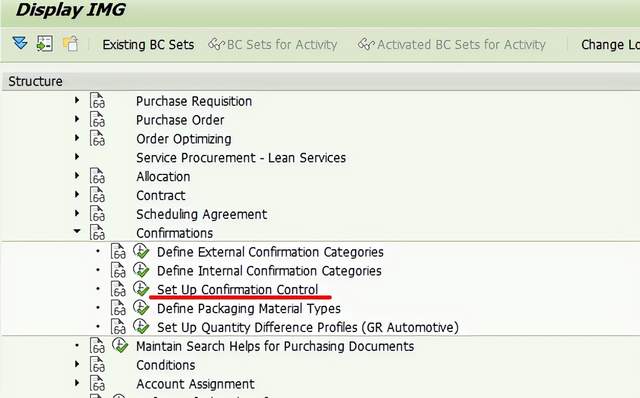Expand the Purchase Order node
This screenshot has width=640, height=398.
pos(77,119)
